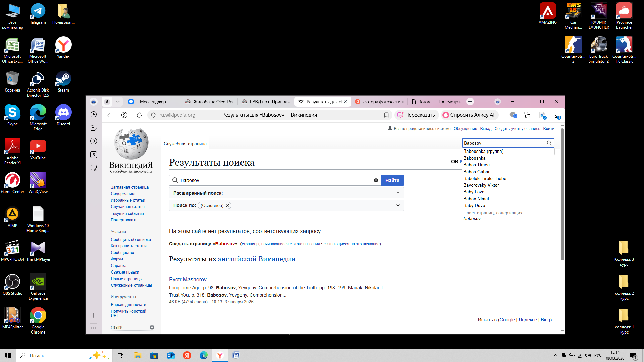
Task: Clear the Babosov search field with X icon
Action: (x=376, y=180)
